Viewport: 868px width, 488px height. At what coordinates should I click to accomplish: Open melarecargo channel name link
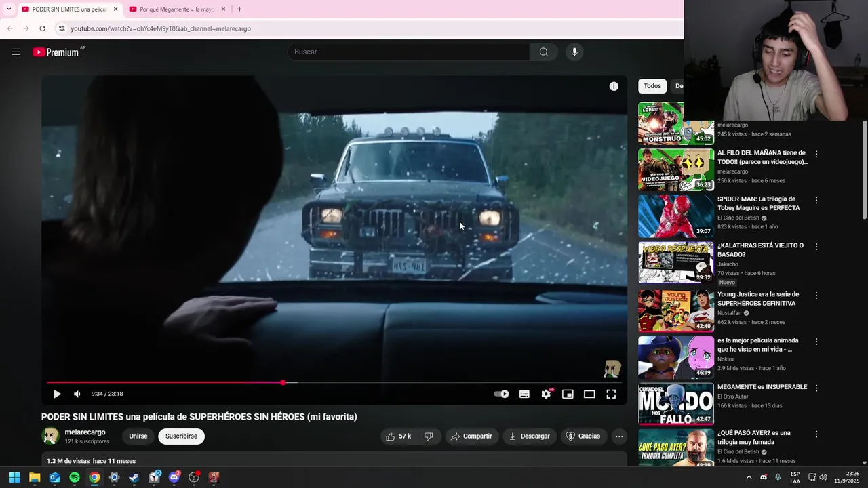tap(85, 432)
